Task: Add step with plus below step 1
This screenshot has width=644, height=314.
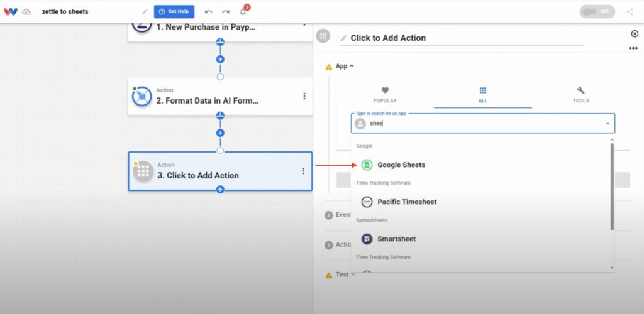Action: tap(220, 59)
